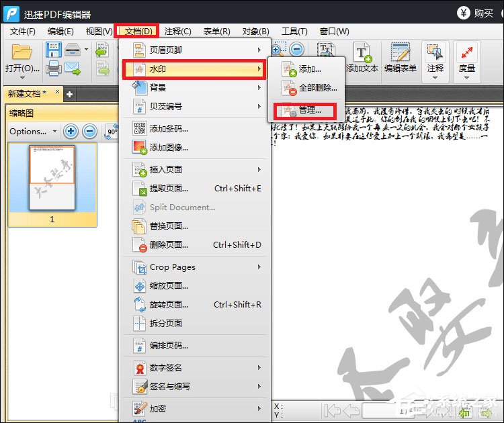Image resolution: width=504 pixels, height=423 pixels.
Task: Add a new tab with plus button
Action: (69, 95)
